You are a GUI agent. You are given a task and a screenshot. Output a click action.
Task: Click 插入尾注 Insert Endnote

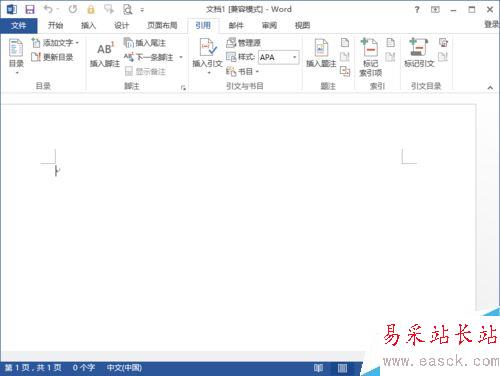[x=145, y=43]
